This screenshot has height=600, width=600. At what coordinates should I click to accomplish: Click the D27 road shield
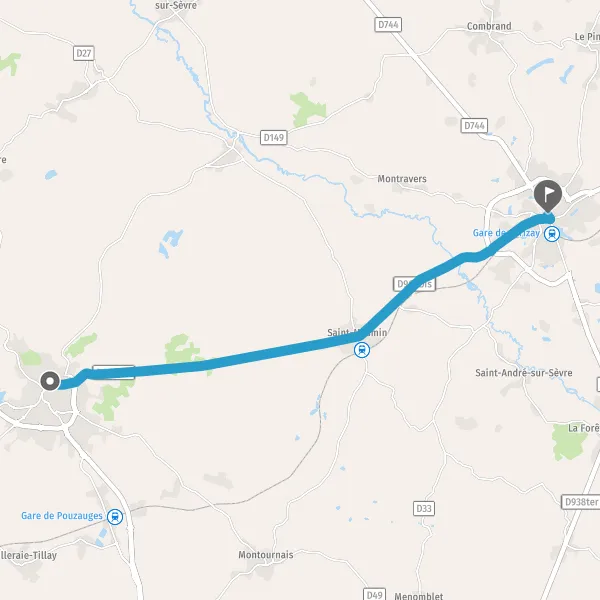[84, 53]
